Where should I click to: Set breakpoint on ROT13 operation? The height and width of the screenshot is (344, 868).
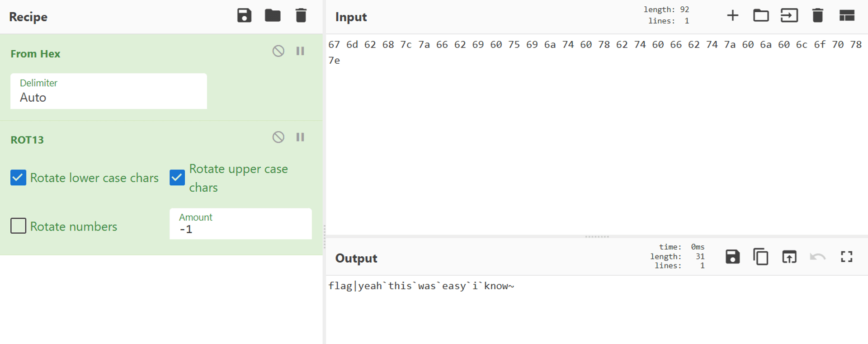(300, 137)
